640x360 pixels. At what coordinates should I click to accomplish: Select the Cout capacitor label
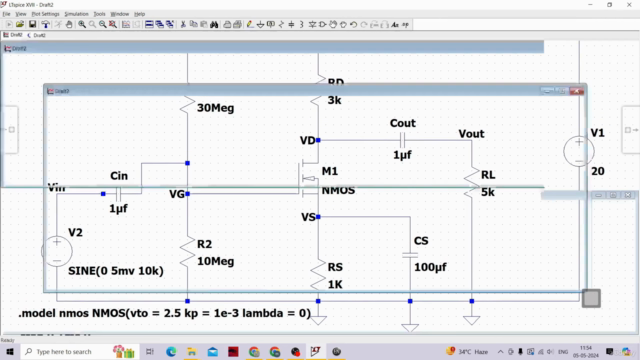(402, 123)
